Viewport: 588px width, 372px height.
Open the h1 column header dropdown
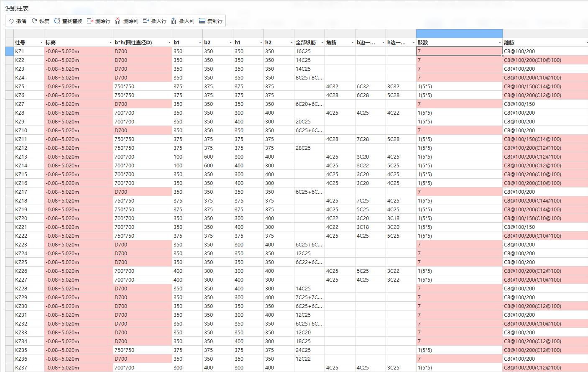(x=261, y=43)
